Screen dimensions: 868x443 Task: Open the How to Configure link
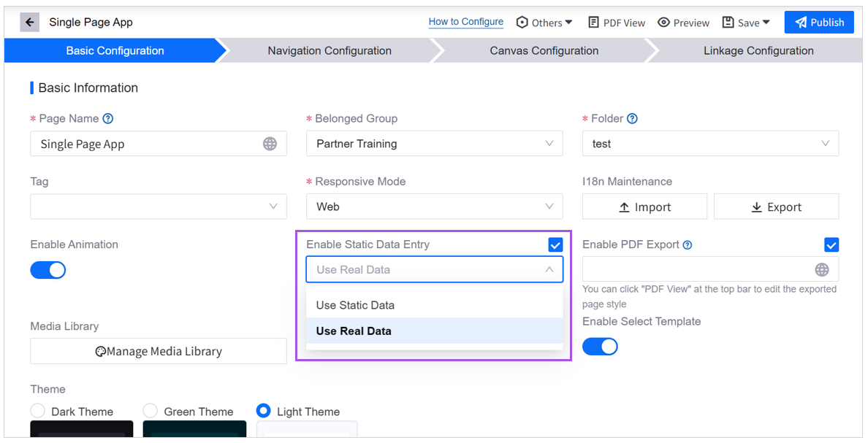465,22
